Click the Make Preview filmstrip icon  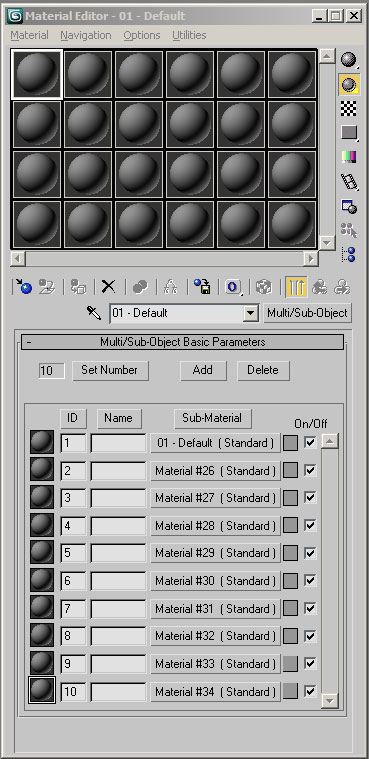(x=349, y=181)
